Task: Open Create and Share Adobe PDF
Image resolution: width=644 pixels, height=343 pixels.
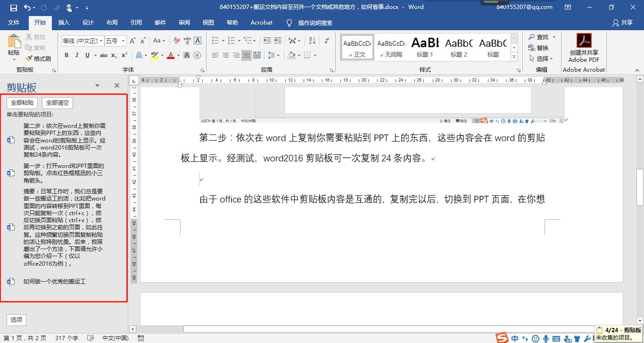Action: [x=584, y=47]
